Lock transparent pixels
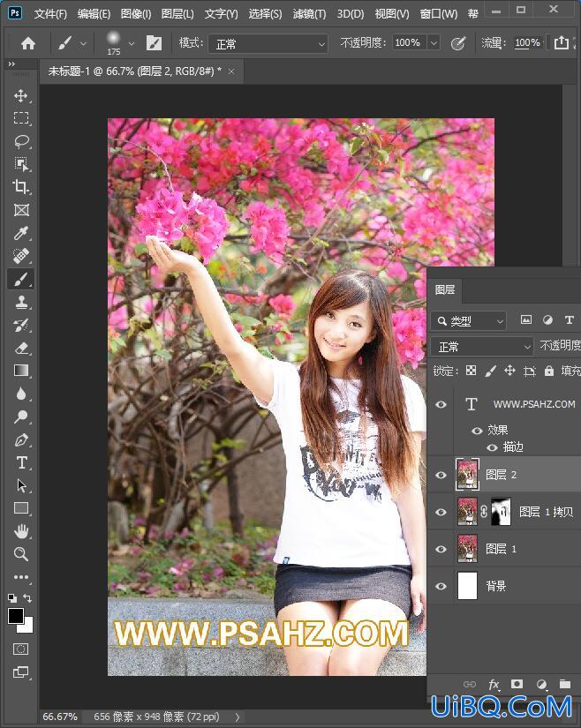This screenshot has width=581, height=728. (471, 371)
